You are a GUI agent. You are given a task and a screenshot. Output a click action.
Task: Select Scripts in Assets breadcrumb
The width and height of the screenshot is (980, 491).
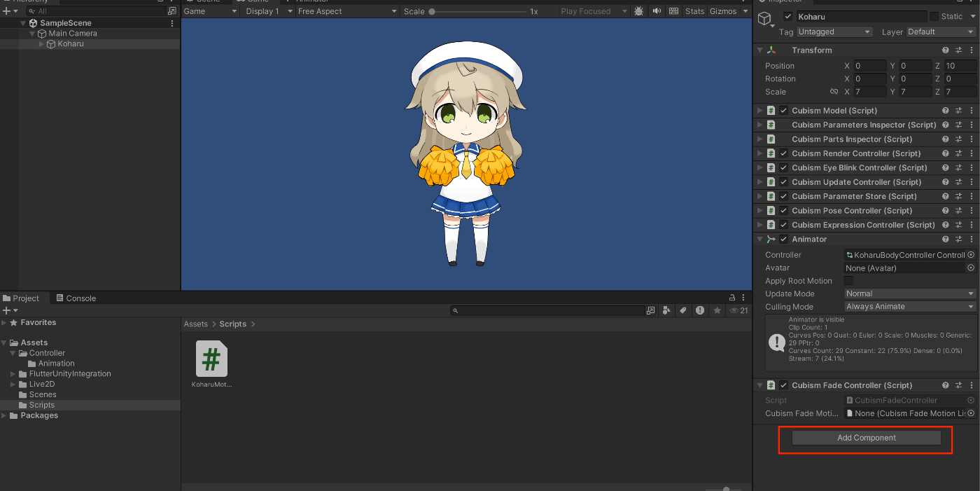click(x=233, y=324)
